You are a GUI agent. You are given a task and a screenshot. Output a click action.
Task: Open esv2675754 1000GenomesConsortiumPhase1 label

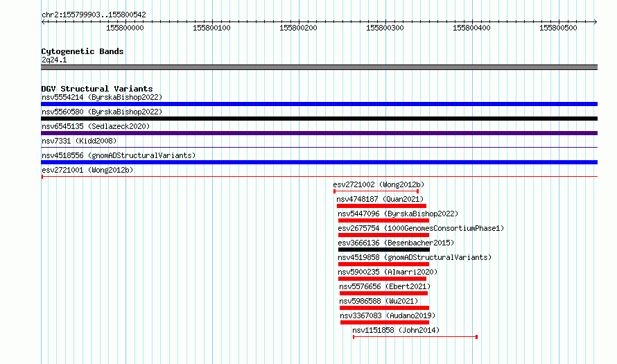421,228
